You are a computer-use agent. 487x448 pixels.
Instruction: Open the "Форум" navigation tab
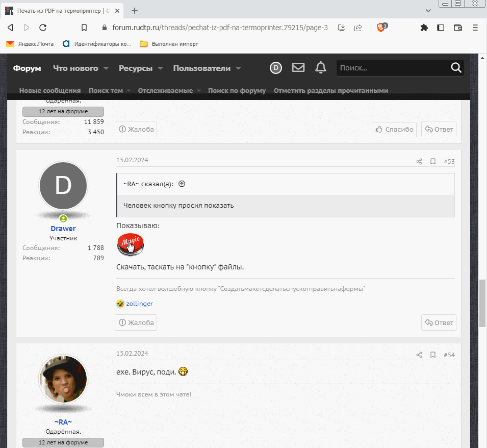[27, 68]
